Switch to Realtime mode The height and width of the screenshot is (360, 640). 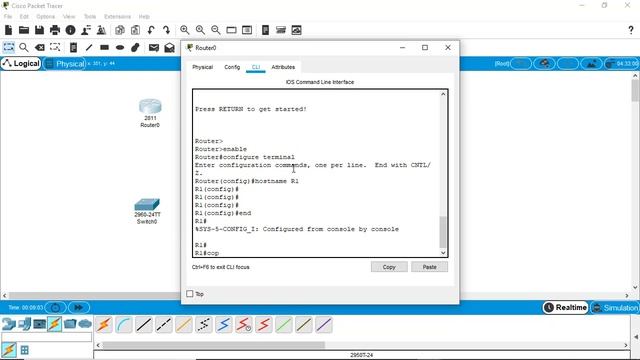coord(565,307)
